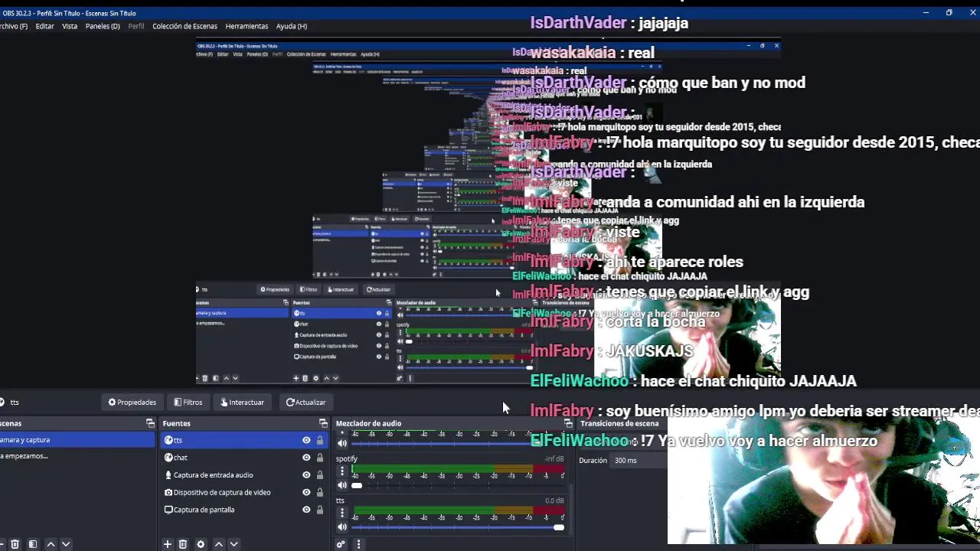Select the chat source
This screenshot has width=980, height=551.
tap(245, 458)
